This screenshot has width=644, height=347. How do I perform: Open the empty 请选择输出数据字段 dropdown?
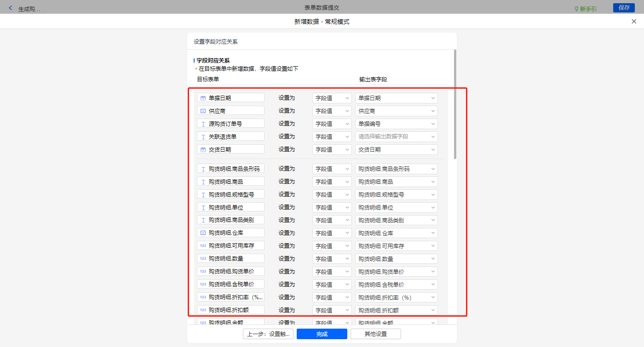[396, 137]
